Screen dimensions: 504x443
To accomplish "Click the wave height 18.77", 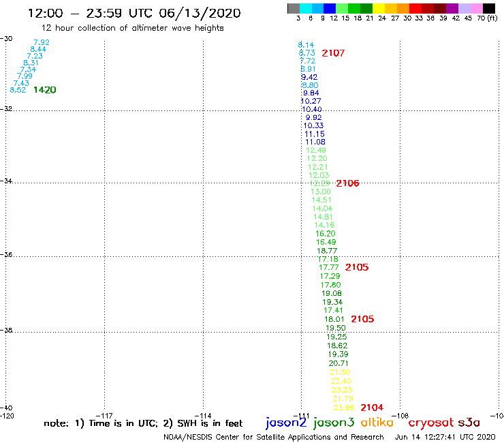I will coord(327,251).
